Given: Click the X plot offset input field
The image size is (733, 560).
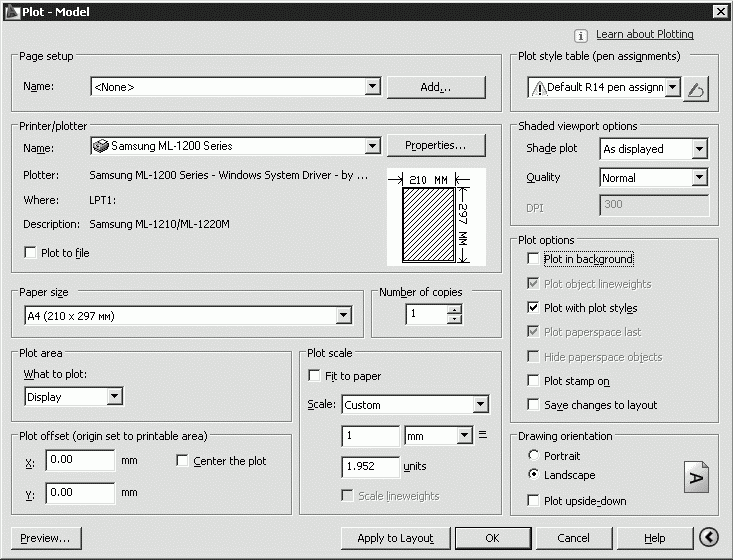Looking at the screenshot, I should pos(80,461).
